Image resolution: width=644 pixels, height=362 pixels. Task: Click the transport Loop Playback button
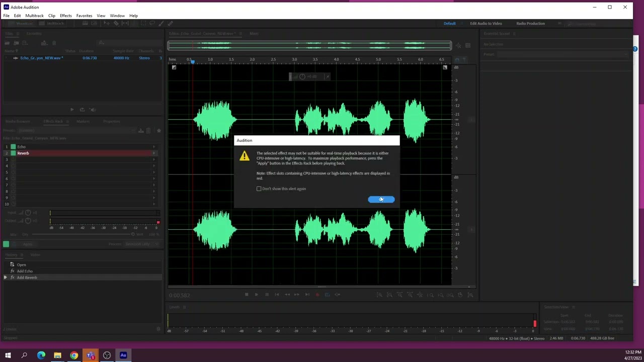tap(327, 295)
